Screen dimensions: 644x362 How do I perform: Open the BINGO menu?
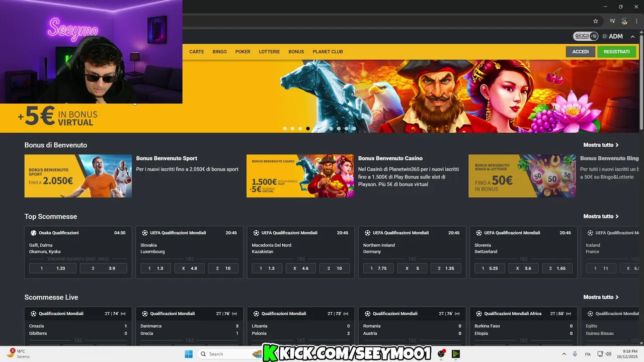coord(219,52)
